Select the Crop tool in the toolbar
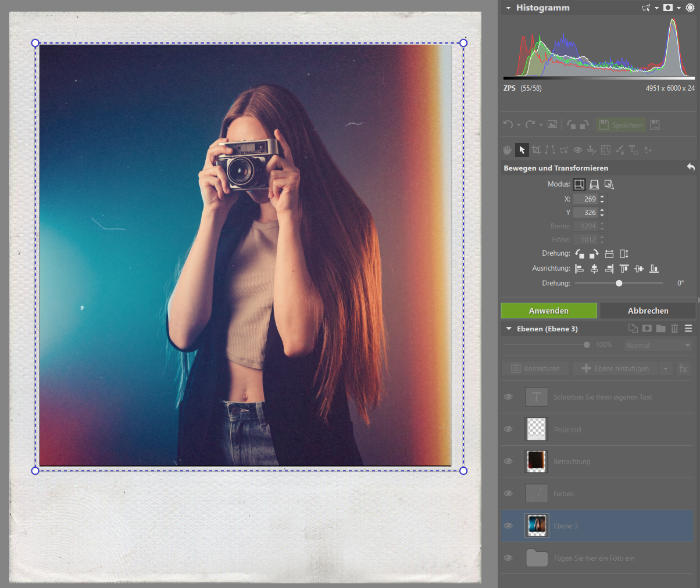Image resolution: width=700 pixels, height=588 pixels. (x=535, y=150)
